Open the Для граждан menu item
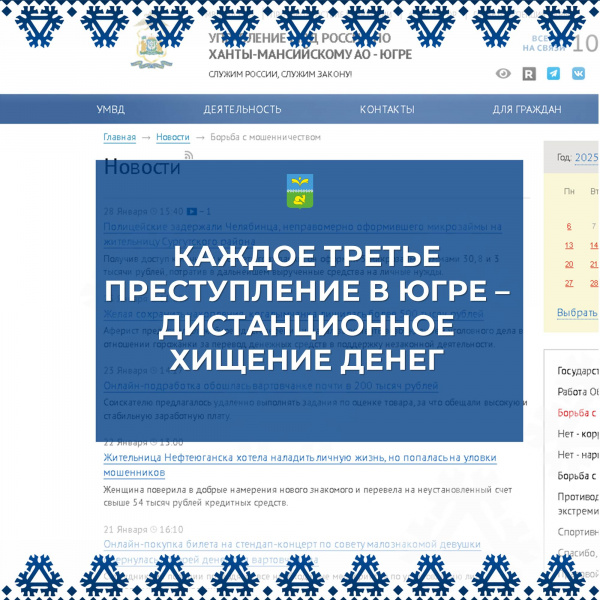Viewport: 600px width, 600px height. pos(526,110)
